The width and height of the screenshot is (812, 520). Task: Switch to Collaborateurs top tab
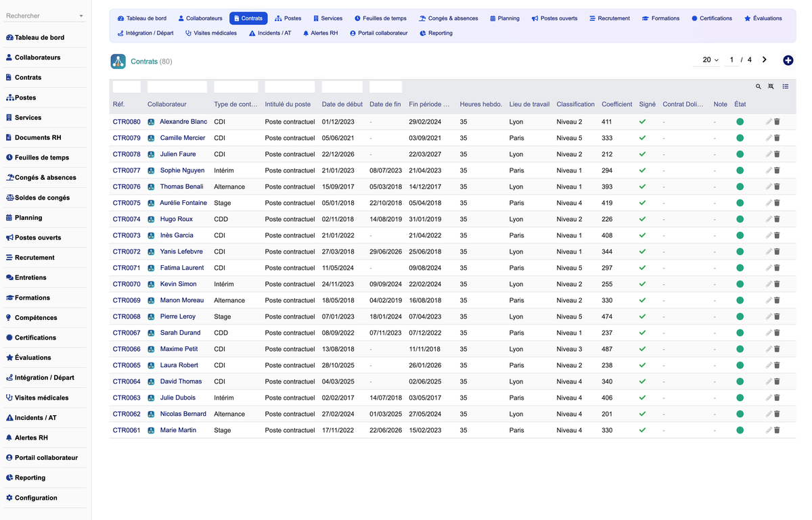tap(200, 18)
